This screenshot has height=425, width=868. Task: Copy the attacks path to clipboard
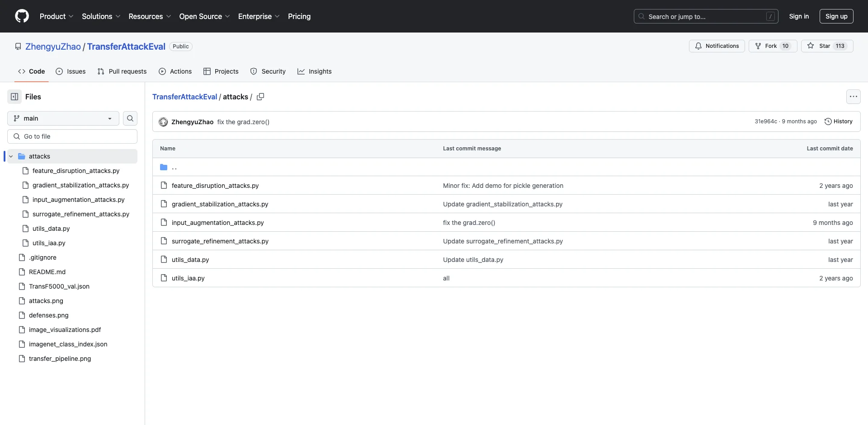pyautogui.click(x=260, y=97)
